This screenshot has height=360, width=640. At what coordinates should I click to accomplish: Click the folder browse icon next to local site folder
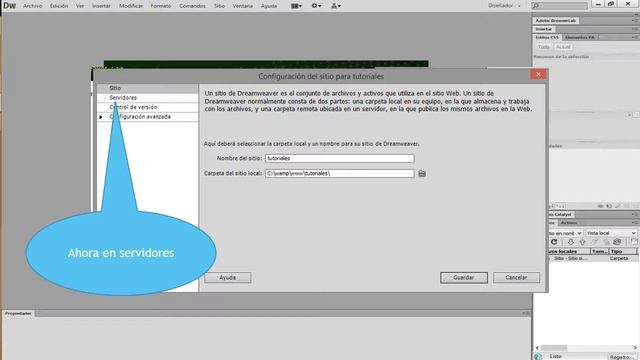(422, 173)
